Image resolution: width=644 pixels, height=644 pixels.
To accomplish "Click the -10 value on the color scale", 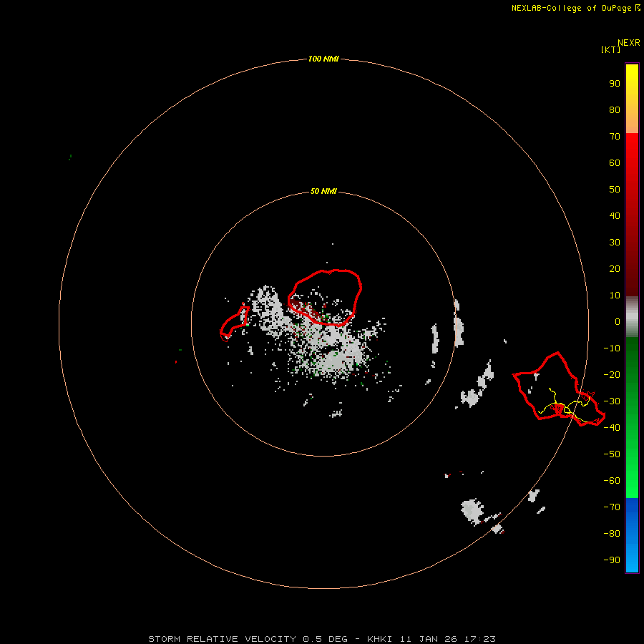I will [612, 348].
